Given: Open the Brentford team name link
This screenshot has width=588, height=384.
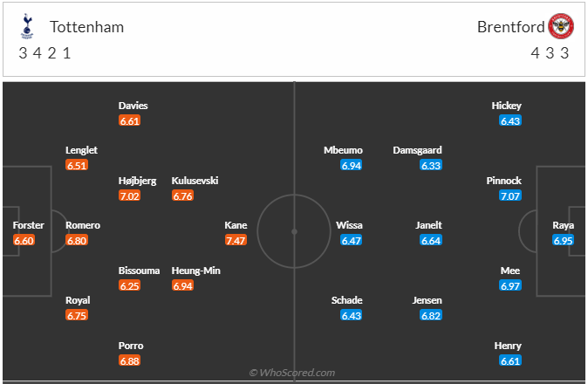Looking at the screenshot, I should click(510, 27).
